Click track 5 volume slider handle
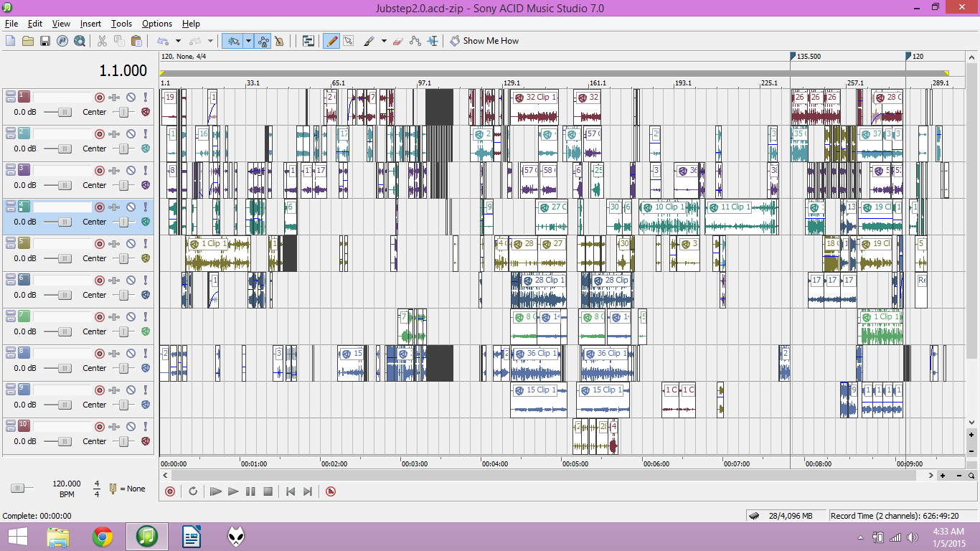The image size is (980, 551). (x=65, y=258)
